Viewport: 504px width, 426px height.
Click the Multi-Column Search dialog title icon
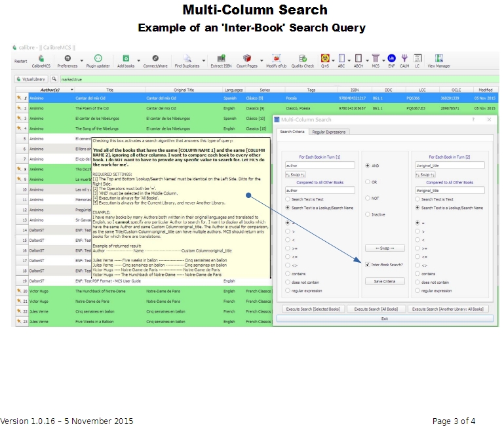point(277,119)
